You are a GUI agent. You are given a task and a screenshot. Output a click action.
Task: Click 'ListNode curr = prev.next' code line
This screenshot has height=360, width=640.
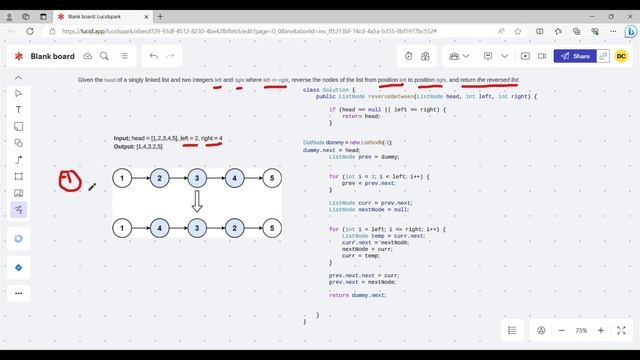coord(371,203)
